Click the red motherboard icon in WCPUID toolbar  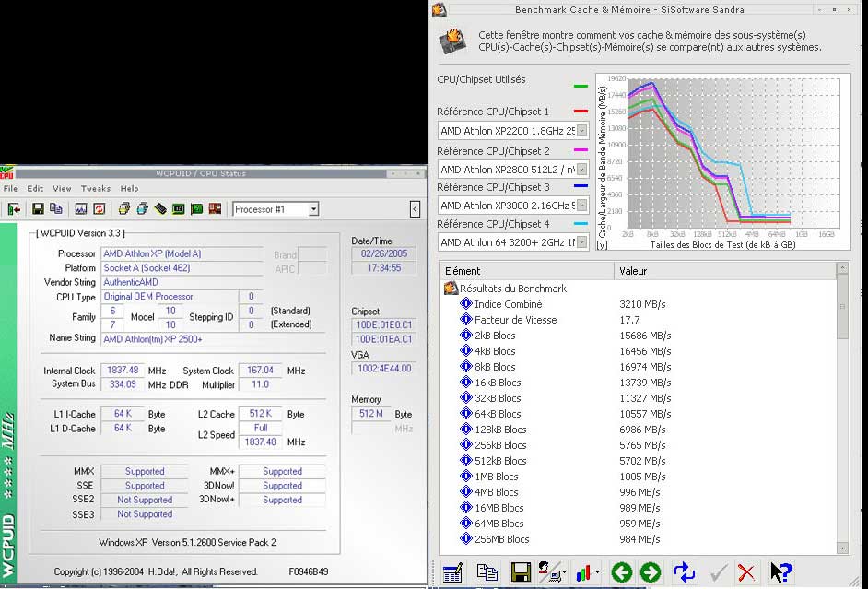[215, 208]
